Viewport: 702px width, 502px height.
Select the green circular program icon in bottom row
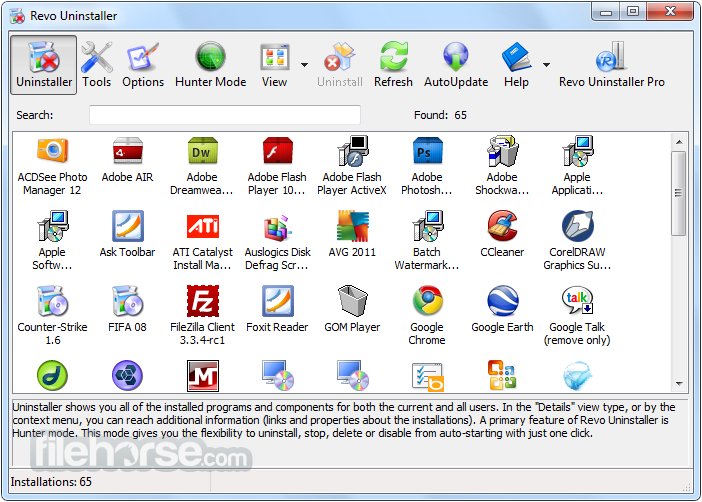(x=52, y=376)
